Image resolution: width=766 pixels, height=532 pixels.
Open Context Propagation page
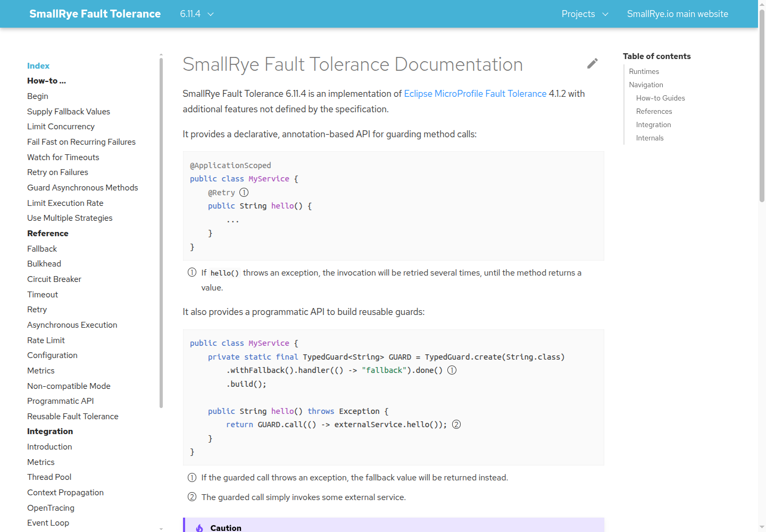coord(65,493)
